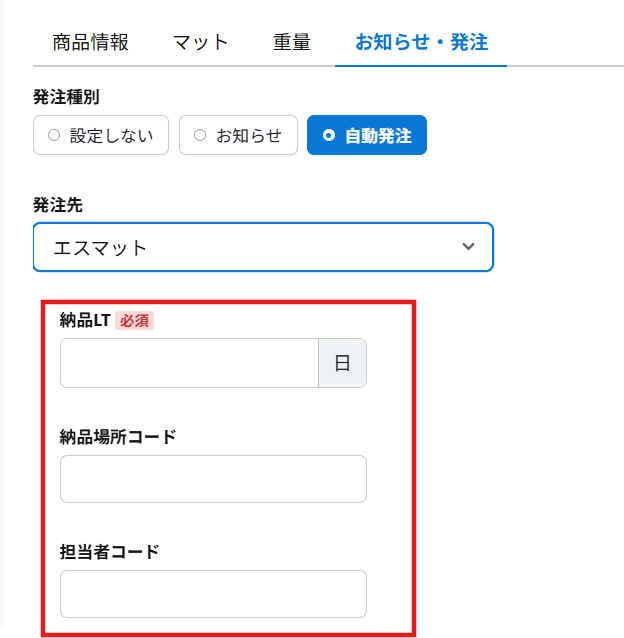Click the 発注先 field label
Screen dimensions: 624x638
[x=58, y=204]
